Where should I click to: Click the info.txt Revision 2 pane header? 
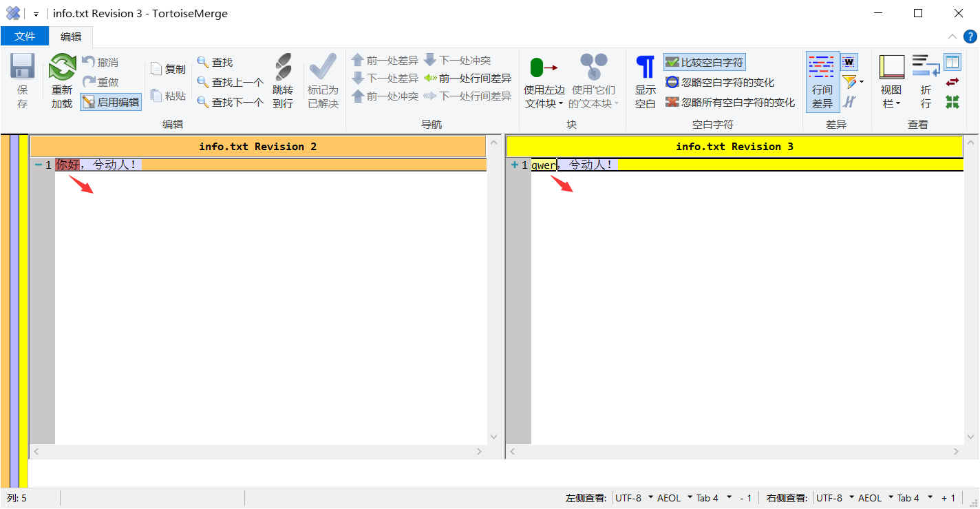click(258, 147)
